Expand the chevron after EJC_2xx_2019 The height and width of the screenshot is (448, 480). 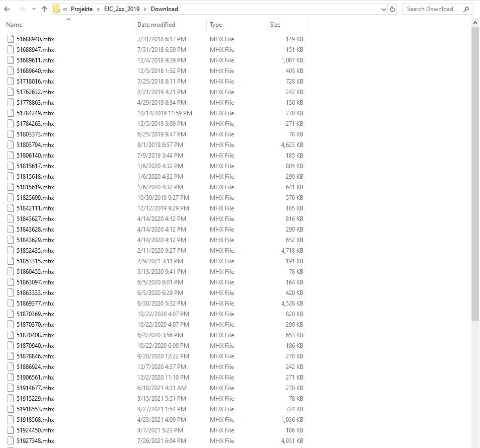pyautogui.click(x=145, y=9)
